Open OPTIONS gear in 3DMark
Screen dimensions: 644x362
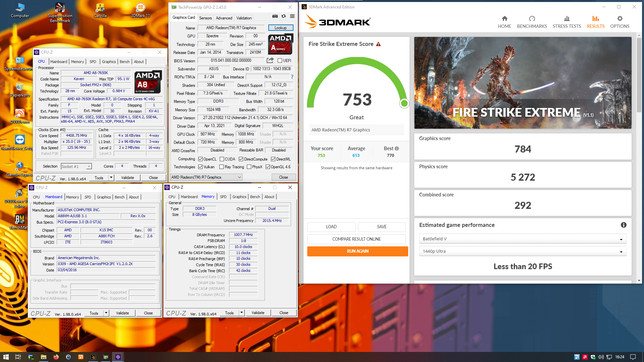point(620,22)
